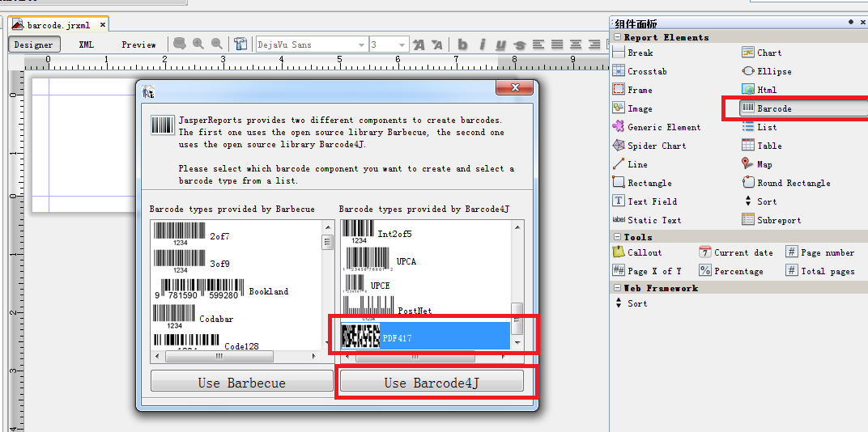The width and height of the screenshot is (868, 432).
Task: Click the format painter toolbar icon
Action: pos(240,44)
